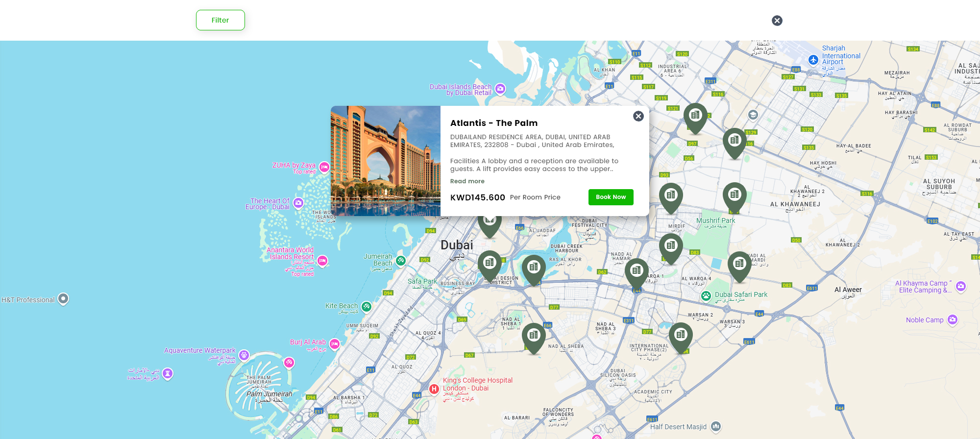Select the Sharjah International Airport icon
Image resolution: width=980 pixels, height=439 pixels.
tap(813, 60)
